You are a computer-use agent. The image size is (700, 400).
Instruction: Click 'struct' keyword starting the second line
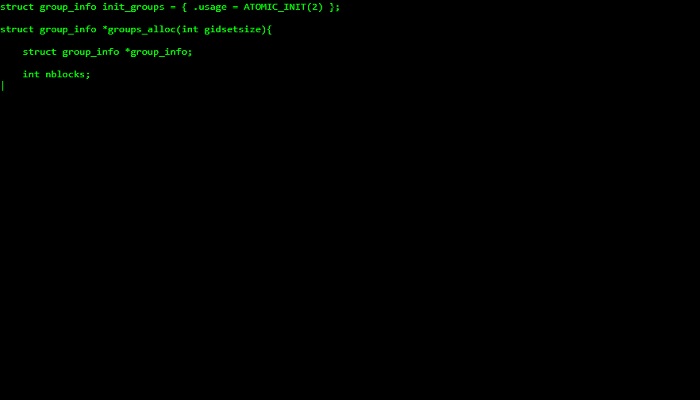click(x=17, y=29)
